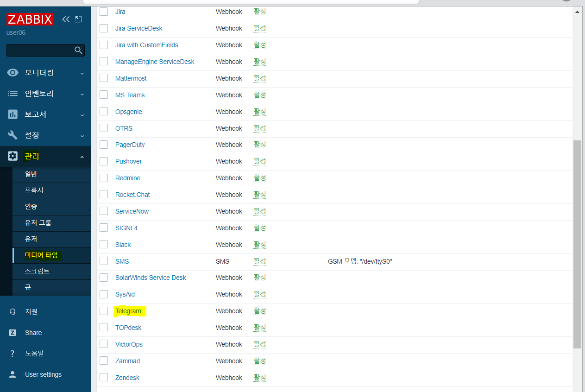Screen dimensions: 585x392
Task: Check the Opsgenie checkbox
Action: click(x=104, y=111)
